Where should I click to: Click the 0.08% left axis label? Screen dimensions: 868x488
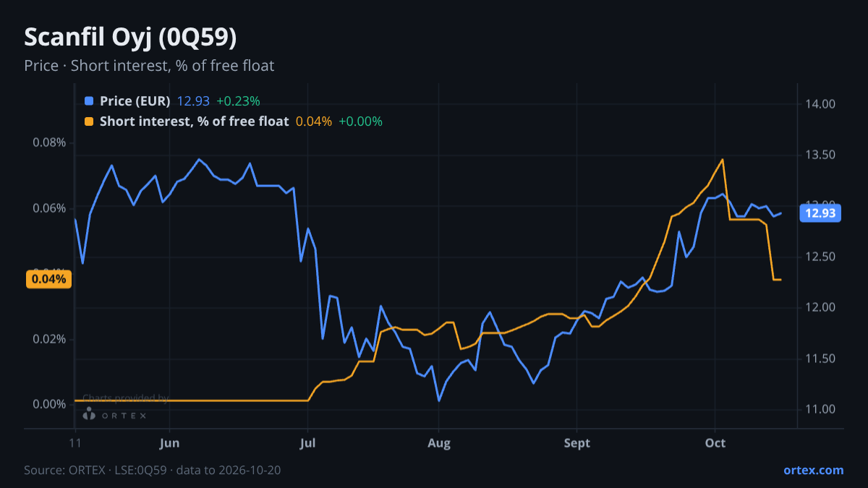49,142
